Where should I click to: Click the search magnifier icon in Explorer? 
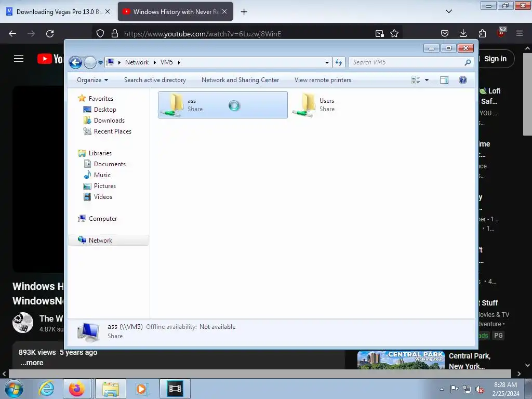pyautogui.click(x=468, y=62)
